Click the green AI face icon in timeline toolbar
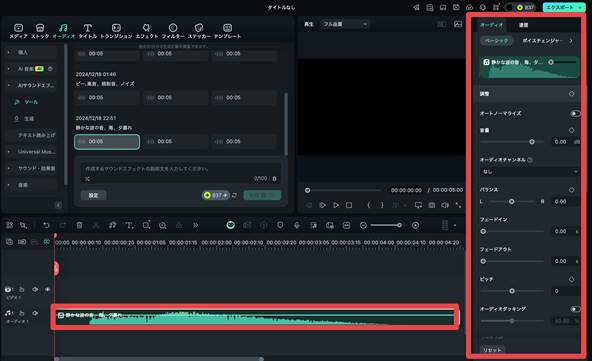592x361 pixels. [x=231, y=225]
